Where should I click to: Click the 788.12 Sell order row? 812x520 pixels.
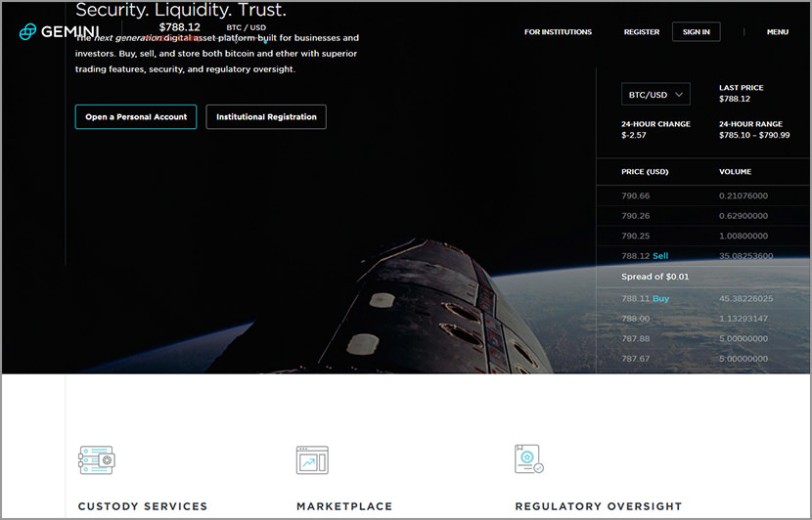tap(703, 256)
